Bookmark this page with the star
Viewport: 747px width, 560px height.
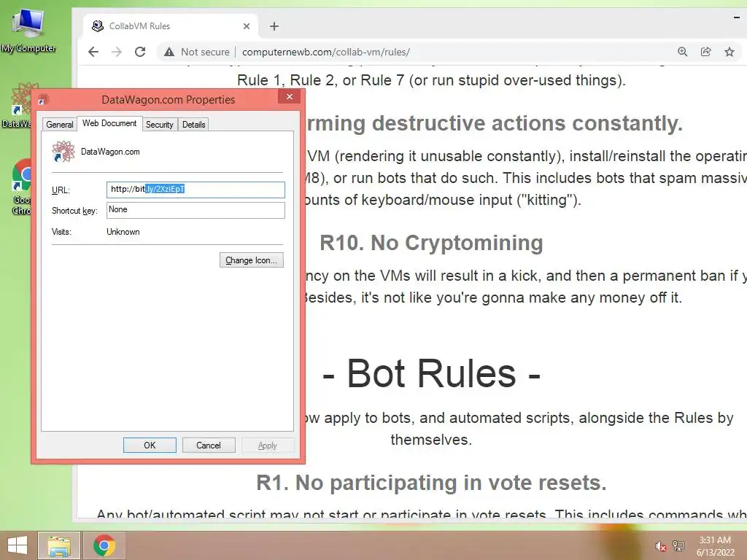(729, 52)
